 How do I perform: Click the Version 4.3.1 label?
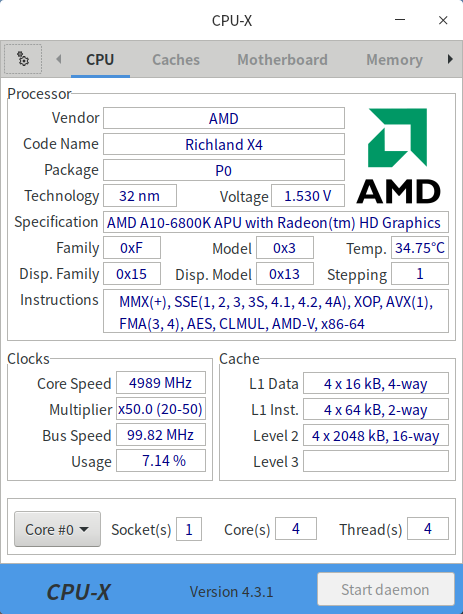232,592
